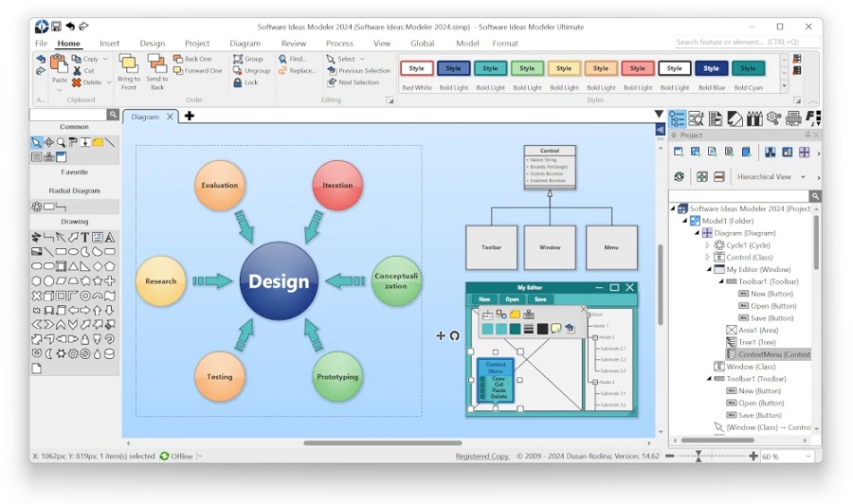
Task: Select the text T tool in Drawing
Action: [85, 237]
